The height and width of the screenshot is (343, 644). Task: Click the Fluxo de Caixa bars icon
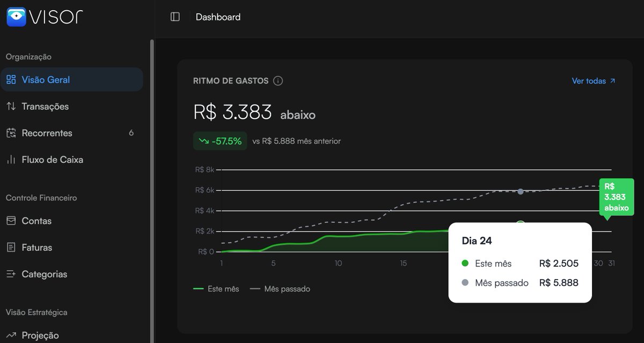(11, 160)
